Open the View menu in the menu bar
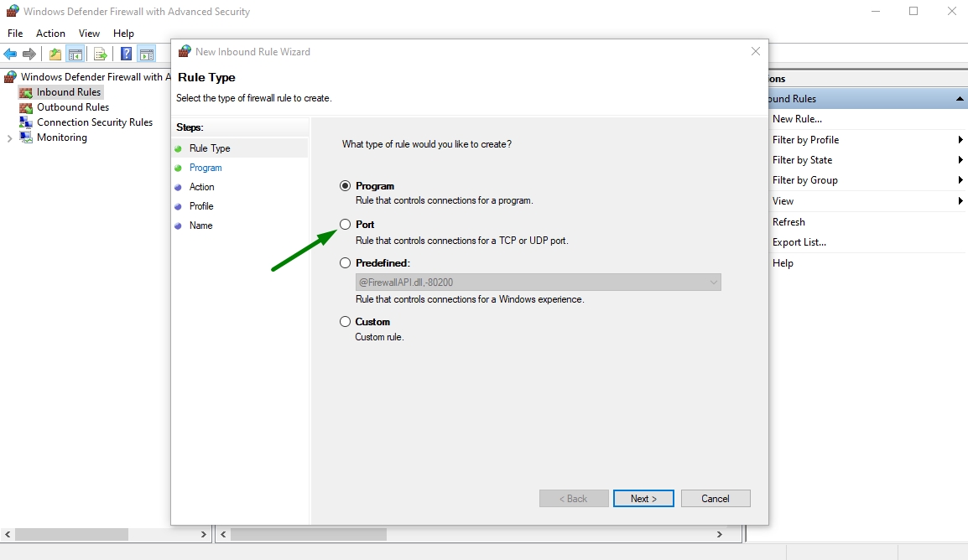The width and height of the screenshot is (968, 560). pos(89,34)
